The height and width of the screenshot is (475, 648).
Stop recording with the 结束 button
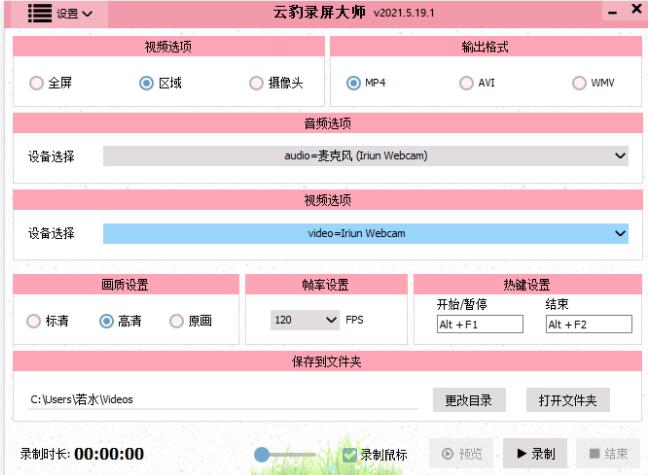coord(608,454)
